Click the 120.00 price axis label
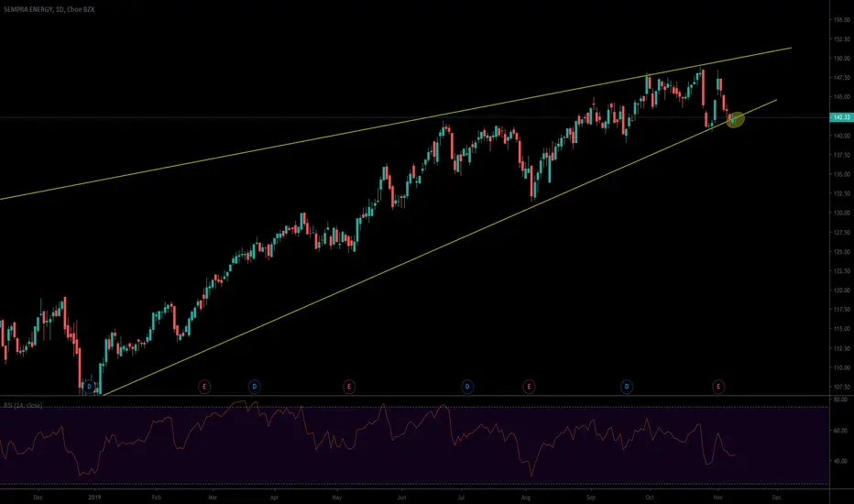This screenshot has height=504, width=854. tap(841, 290)
